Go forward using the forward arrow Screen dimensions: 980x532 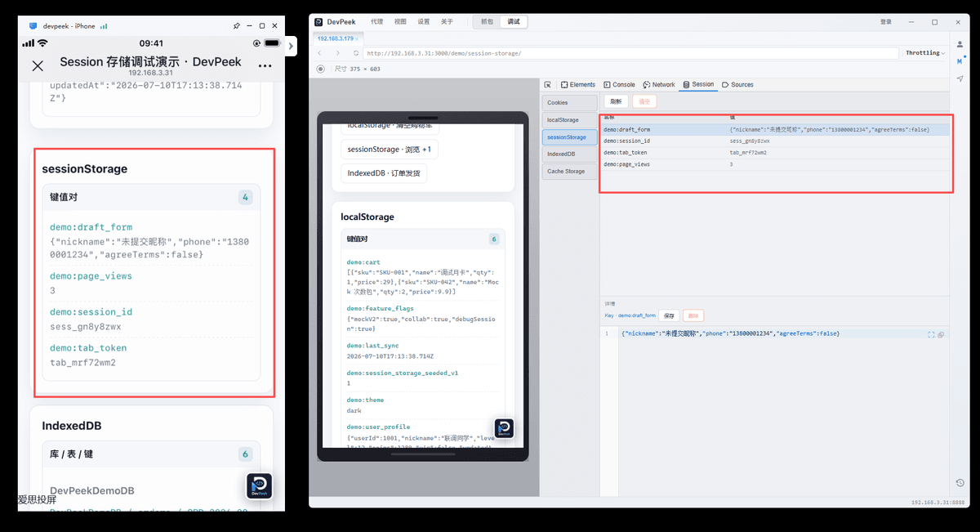click(337, 53)
